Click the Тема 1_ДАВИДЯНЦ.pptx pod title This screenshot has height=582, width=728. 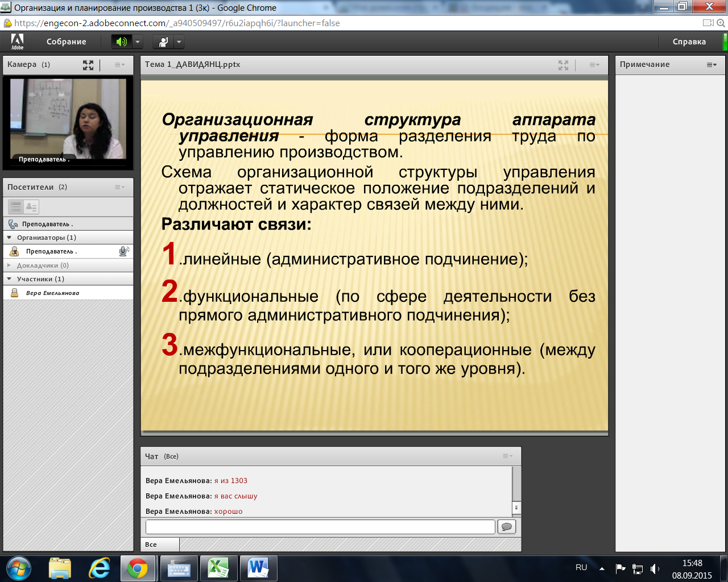point(193,64)
